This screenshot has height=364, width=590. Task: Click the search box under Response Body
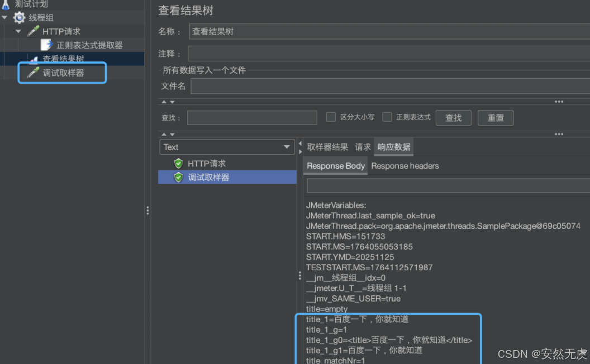[448, 186]
